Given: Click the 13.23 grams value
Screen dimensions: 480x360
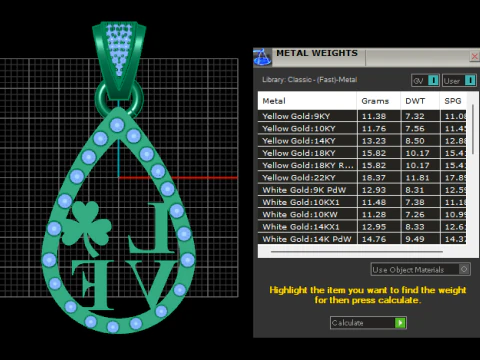Looking at the screenshot, I should pyautogui.click(x=374, y=141).
